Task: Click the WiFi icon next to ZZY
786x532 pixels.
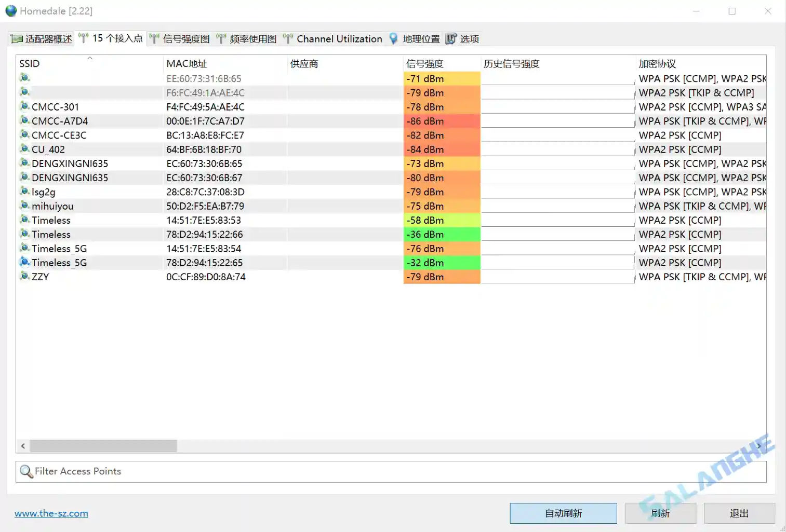Action: coord(24,276)
